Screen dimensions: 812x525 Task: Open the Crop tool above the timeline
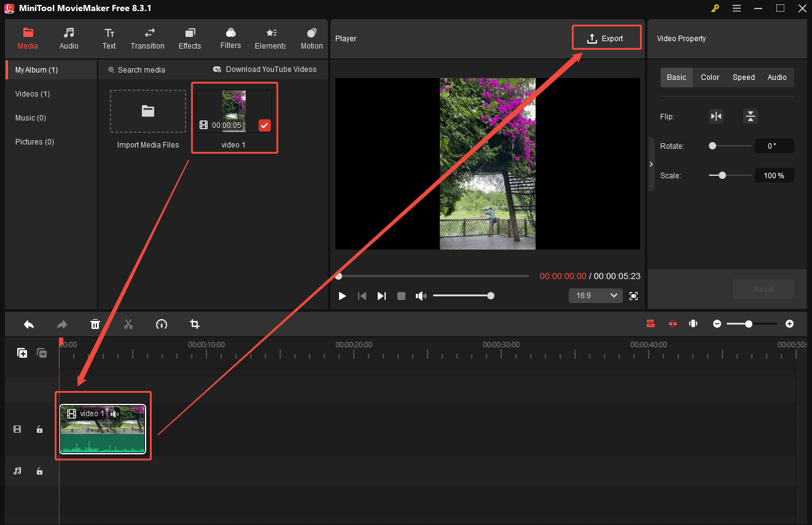click(x=195, y=324)
